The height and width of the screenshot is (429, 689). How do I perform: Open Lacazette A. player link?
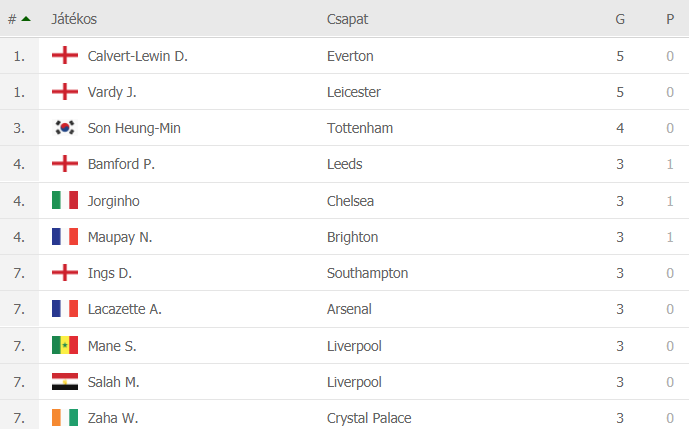(125, 309)
